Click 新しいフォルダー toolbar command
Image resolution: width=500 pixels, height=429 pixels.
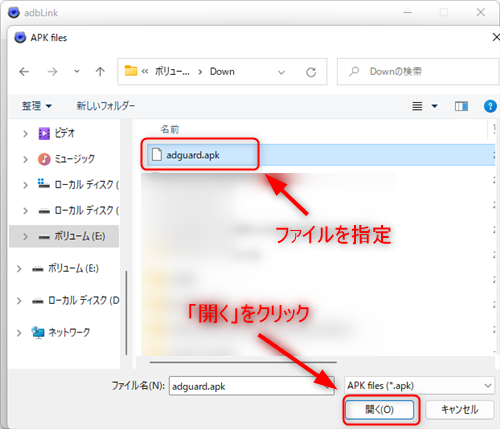coord(106,106)
